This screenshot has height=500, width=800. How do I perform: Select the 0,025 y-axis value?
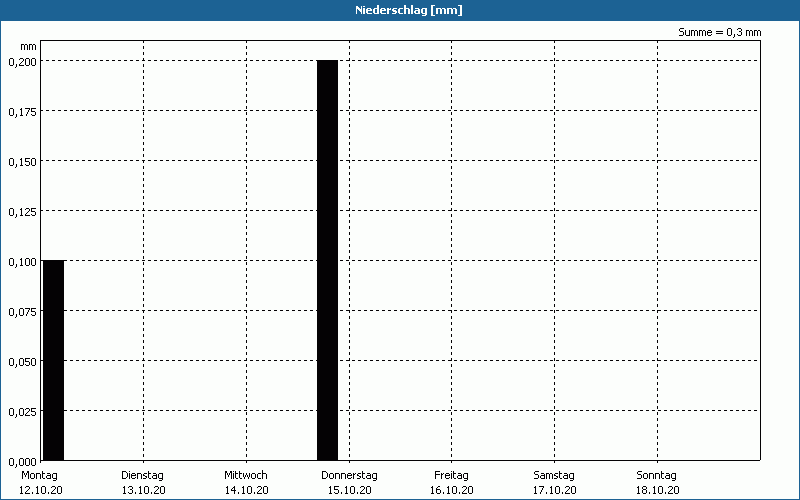pos(22,411)
